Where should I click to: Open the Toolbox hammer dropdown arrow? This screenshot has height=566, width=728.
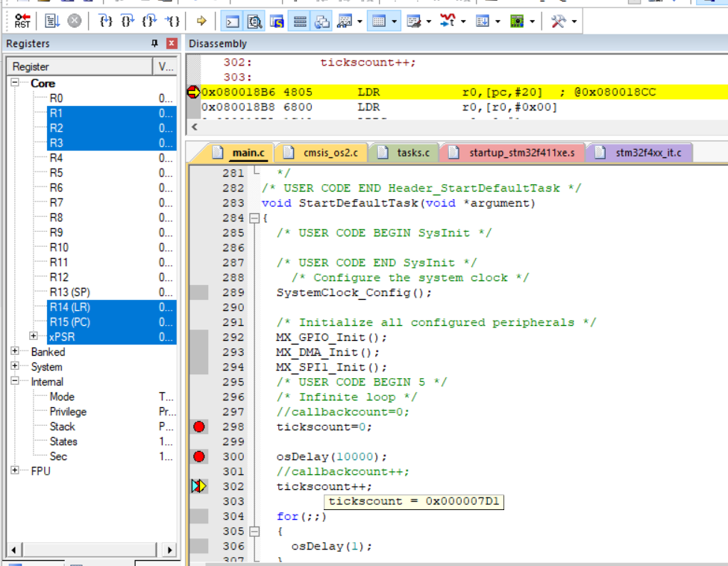[574, 22]
